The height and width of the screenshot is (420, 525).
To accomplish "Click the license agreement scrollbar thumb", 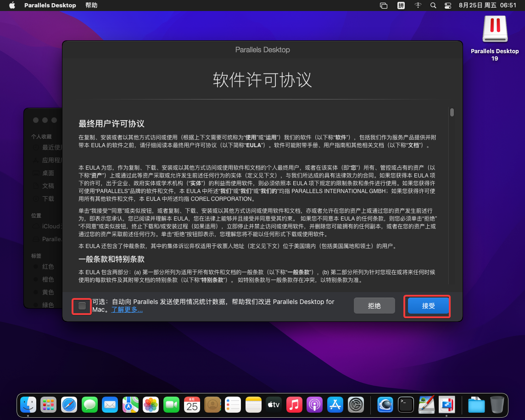I will click(452, 112).
